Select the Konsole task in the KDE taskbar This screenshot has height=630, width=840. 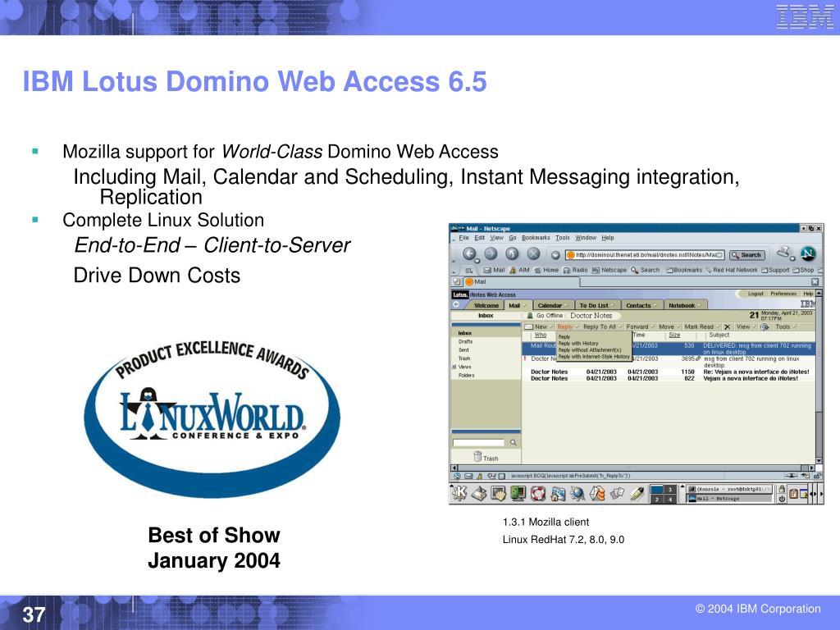(729, 489)
